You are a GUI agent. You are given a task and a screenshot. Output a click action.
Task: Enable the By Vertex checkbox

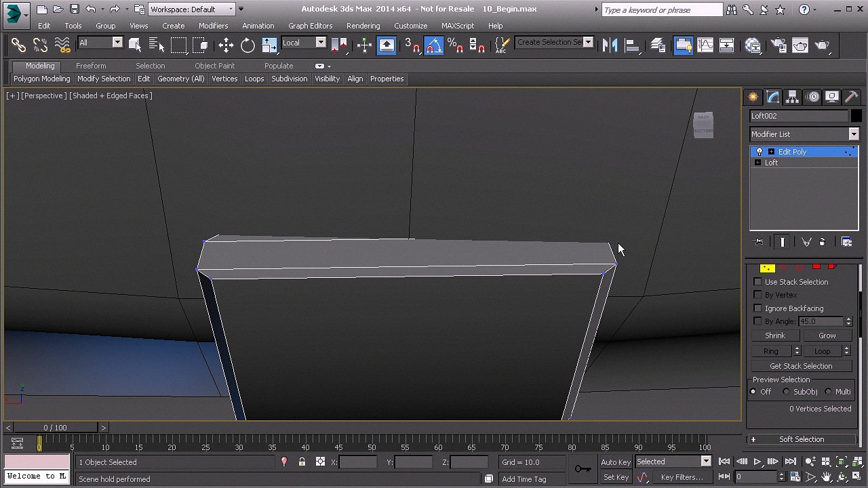tap(757, 295)
